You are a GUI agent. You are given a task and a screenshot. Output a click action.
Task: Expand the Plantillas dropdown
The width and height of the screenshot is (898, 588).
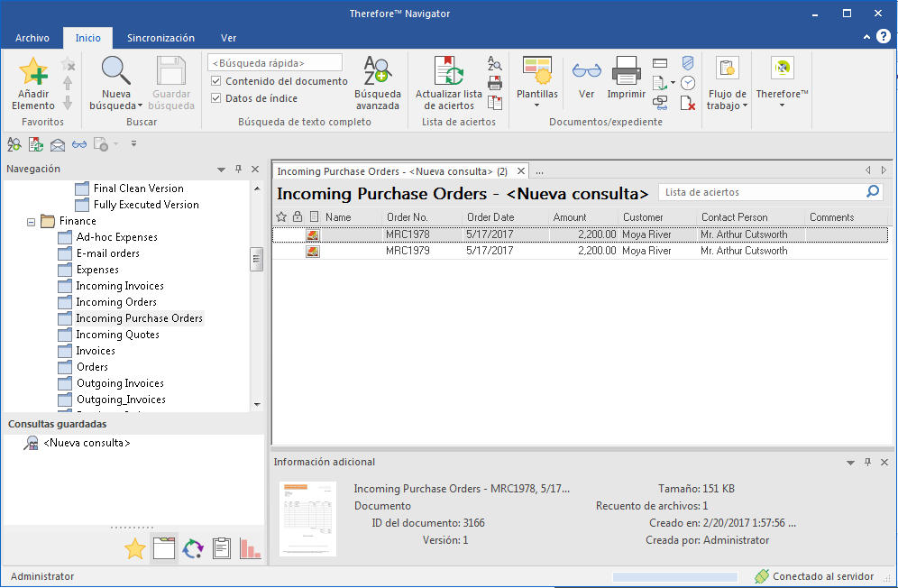(536, 106)
